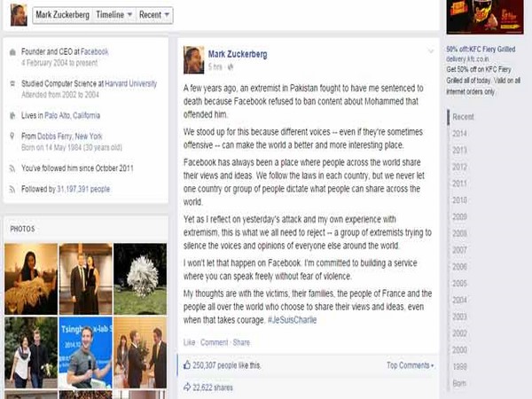Open the white flower photo thumbnail

click(x=140, y=278)
